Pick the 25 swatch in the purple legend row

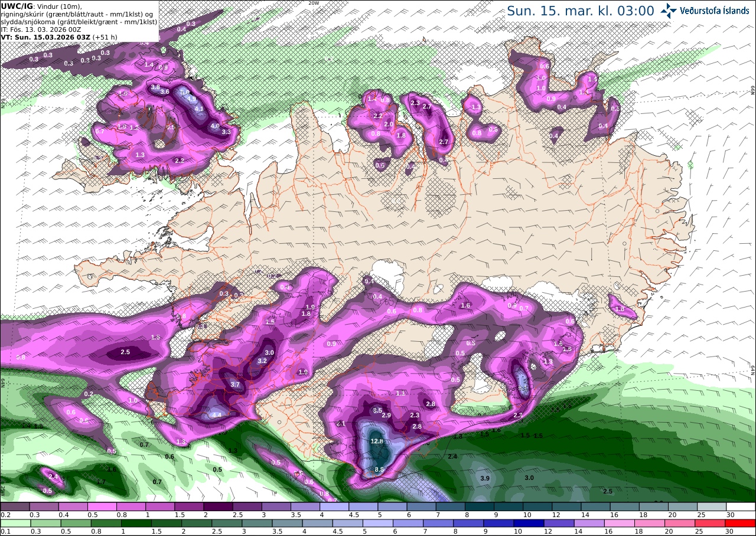pyautogui.click(x=712, y=506)
